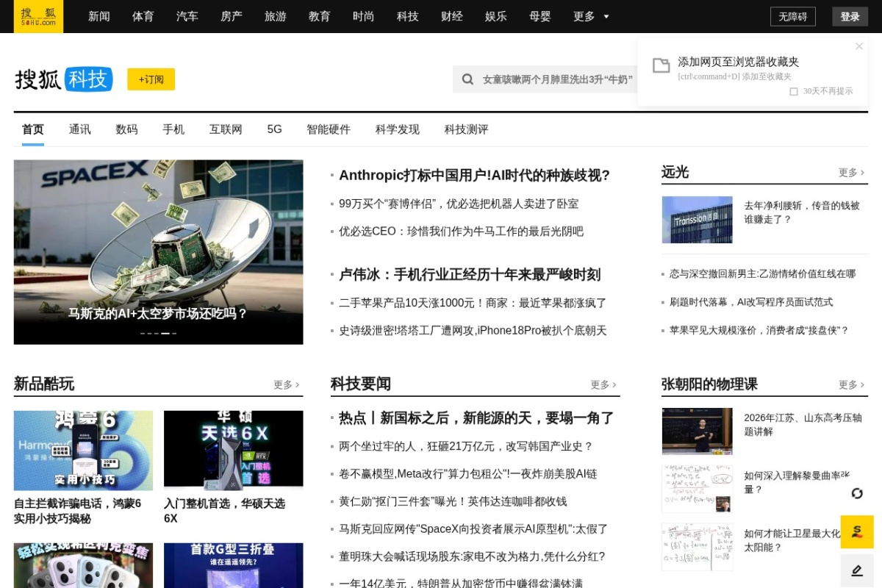
Task: Open the 科技测评 tab
Action: [466, 129]
